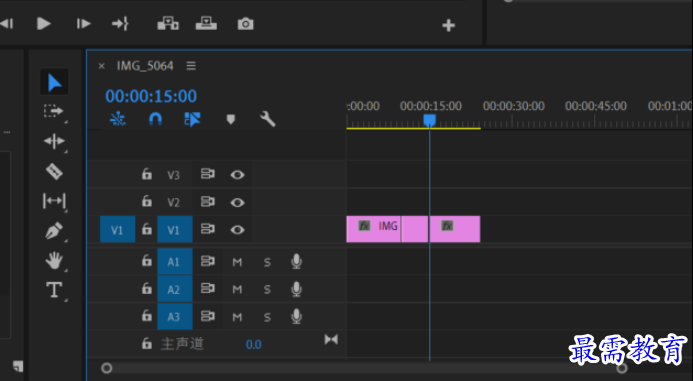
Task: Toggle lock on track V2
Action: [x=147, y=202]
